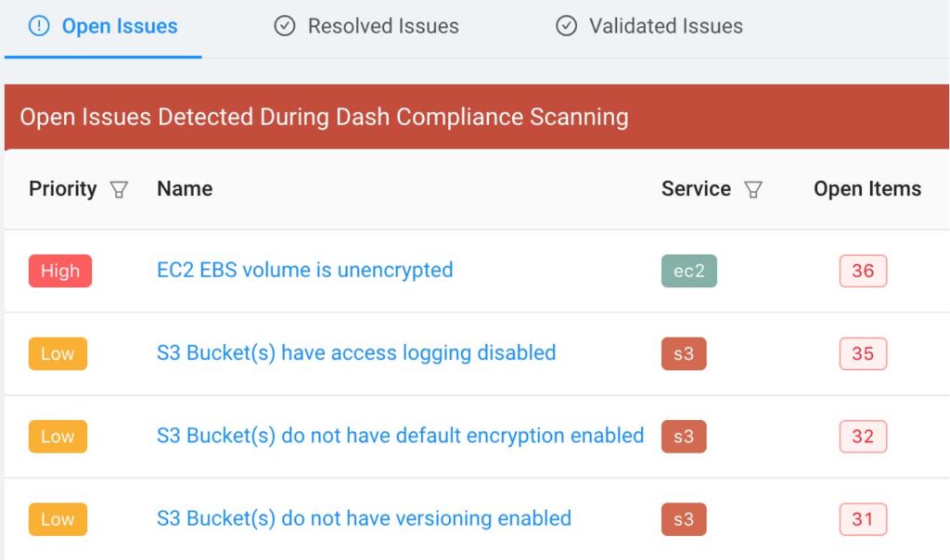This screenshot has height=560, width=950.
Task: Click the checkmark icon beside Validated Issues
Action: point(566,26)
